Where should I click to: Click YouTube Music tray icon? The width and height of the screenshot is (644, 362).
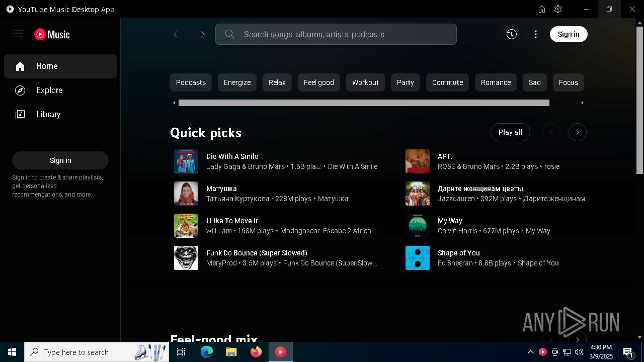tap(543, 352)
